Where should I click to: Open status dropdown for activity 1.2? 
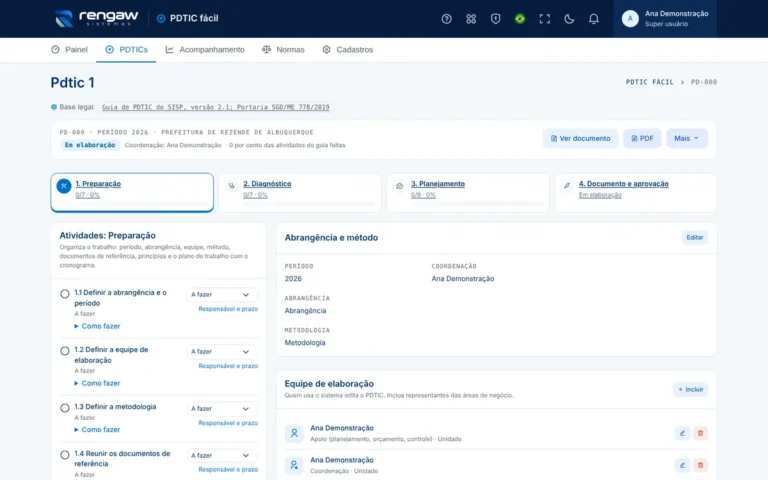(222, 352)
